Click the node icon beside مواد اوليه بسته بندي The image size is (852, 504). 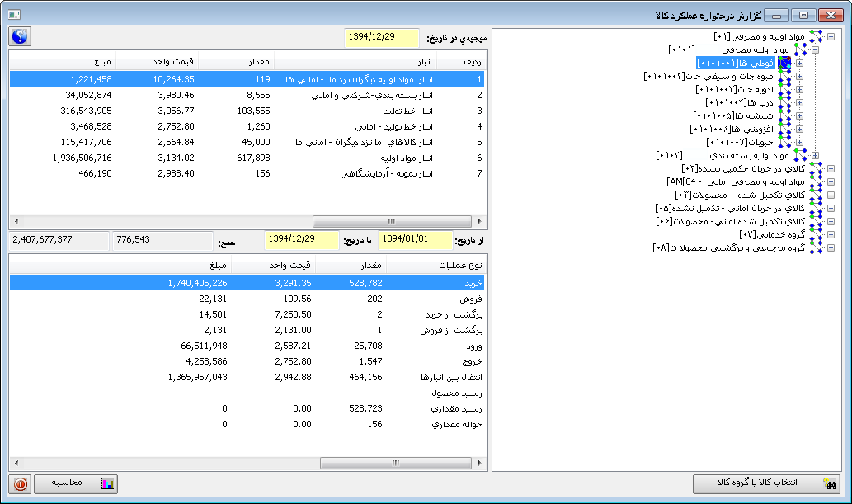pos(800,155)
